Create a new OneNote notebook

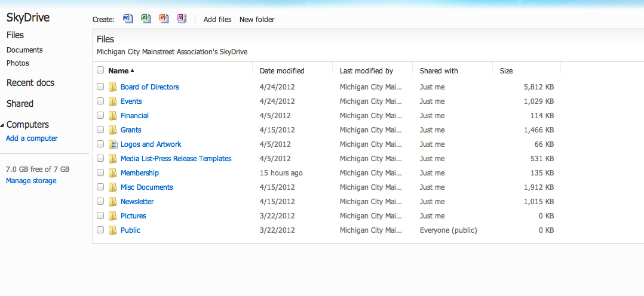click(181, 19)
